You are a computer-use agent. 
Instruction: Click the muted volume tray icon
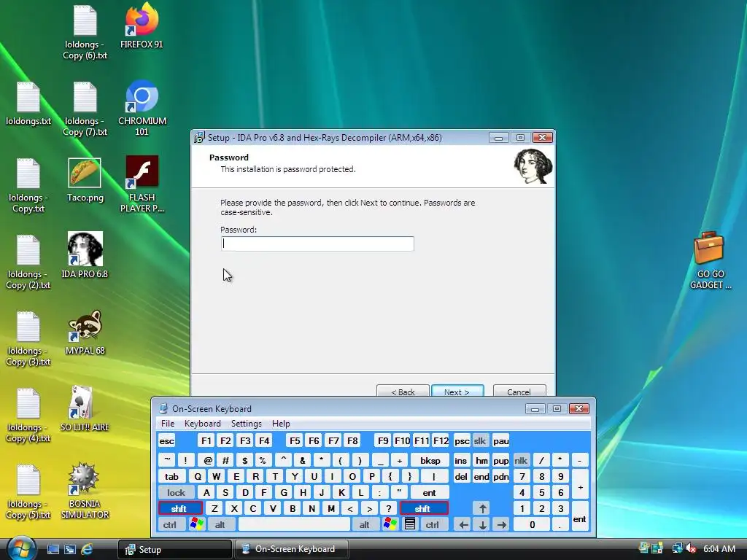[x=692, y=548]
